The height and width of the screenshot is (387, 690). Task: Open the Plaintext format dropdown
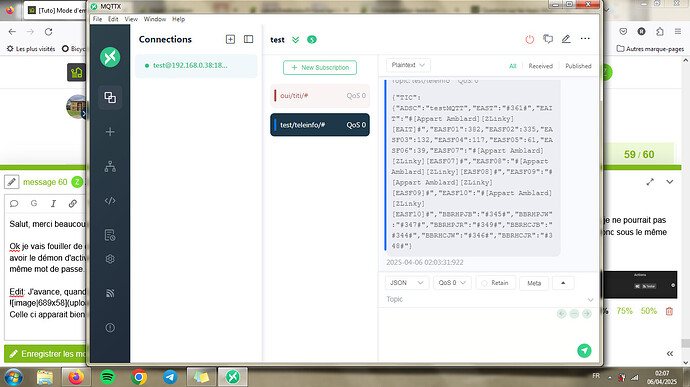coord(408,65)
